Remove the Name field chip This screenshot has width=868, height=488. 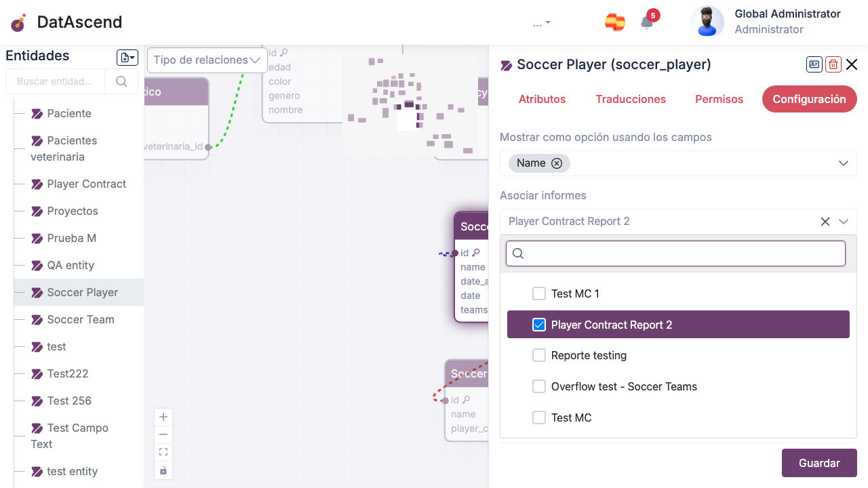557,163
